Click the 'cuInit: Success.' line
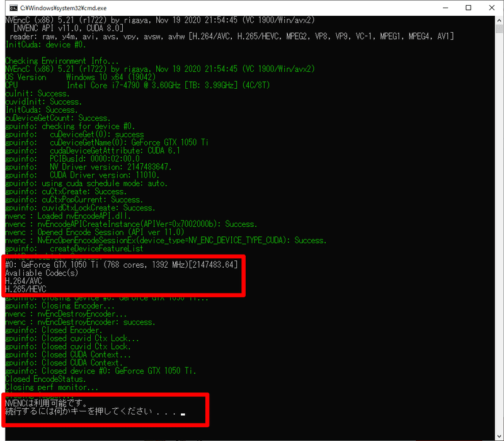 pyautogui.click(x=37, y=93)
